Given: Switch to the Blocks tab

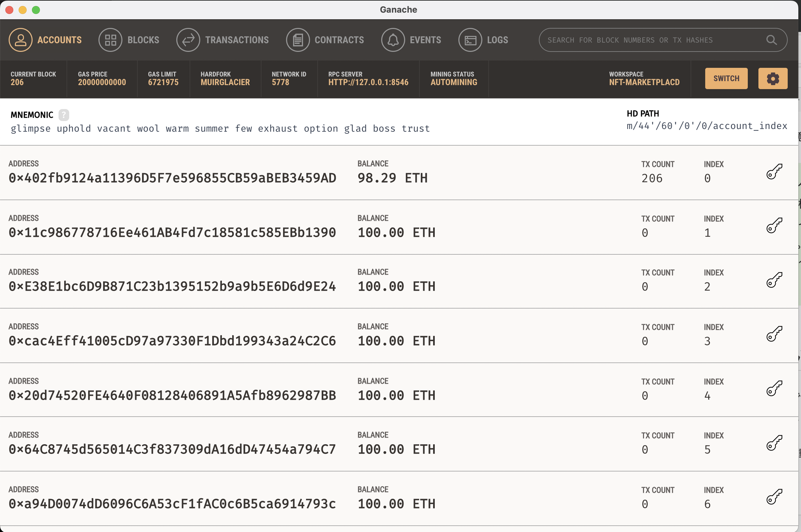Looking at the screenshot, I should click(143, 40).
